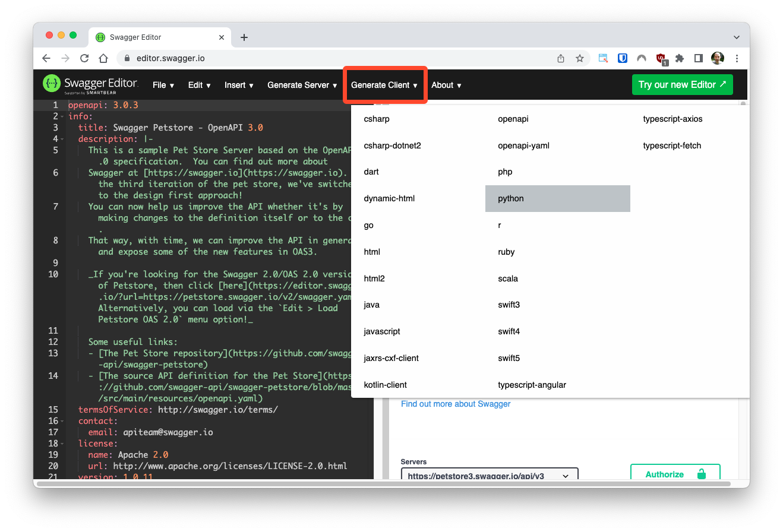This screenshot has height=532, width=783.
Task: Choose typescript-fetch client
Action: tap(690, 145)
